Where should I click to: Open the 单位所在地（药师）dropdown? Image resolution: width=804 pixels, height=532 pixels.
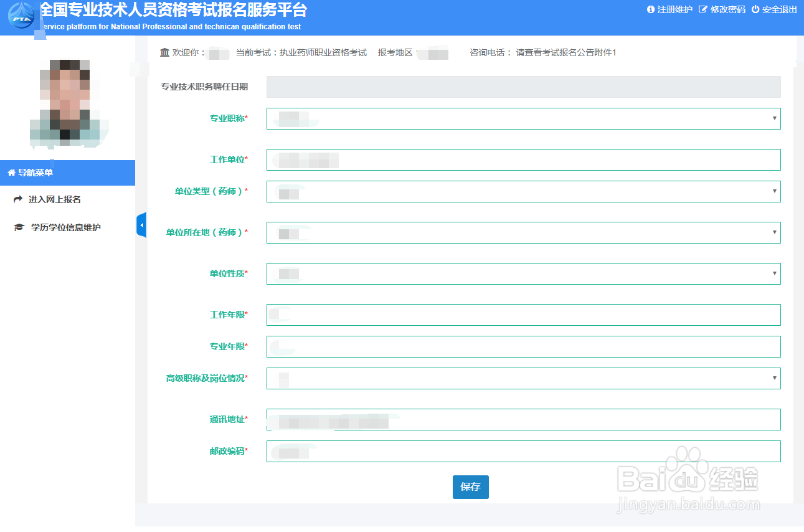click(773, 232)
